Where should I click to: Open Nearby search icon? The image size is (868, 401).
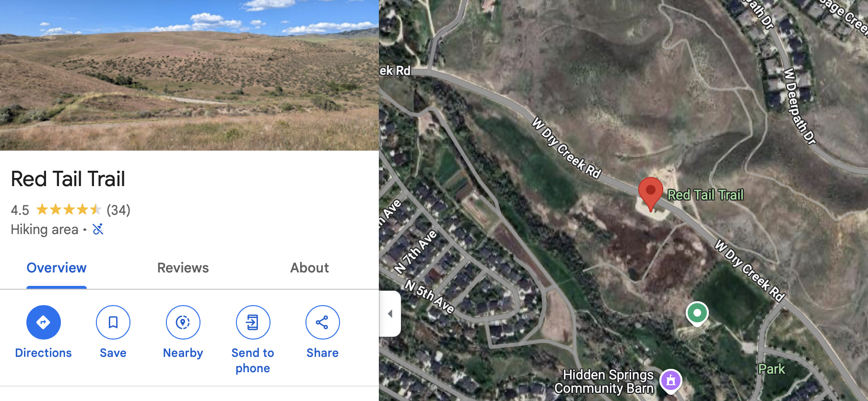click(x=183, y=322)
